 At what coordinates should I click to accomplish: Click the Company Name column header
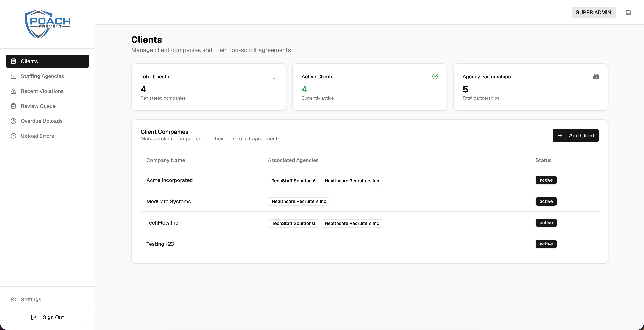[x=165, y=160]
